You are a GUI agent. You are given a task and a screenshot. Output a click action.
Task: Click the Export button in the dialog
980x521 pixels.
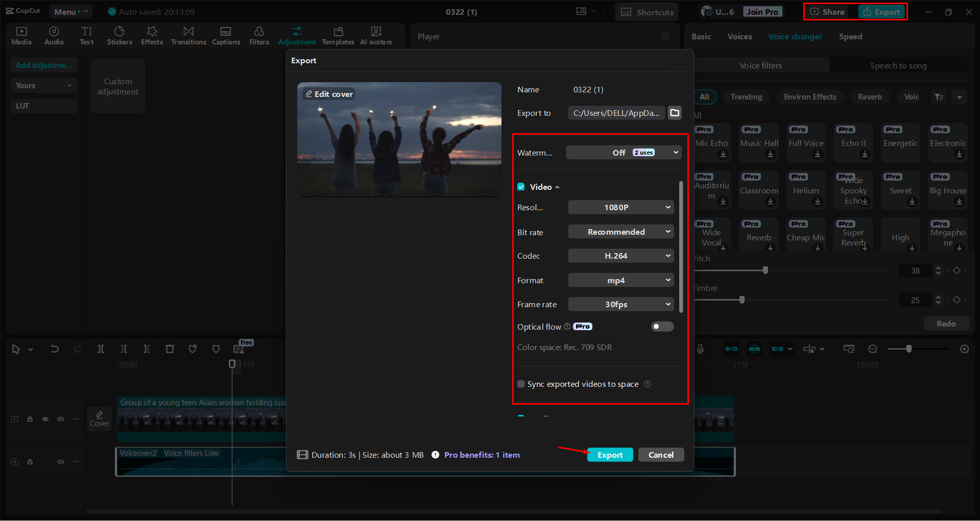point(610,455)
